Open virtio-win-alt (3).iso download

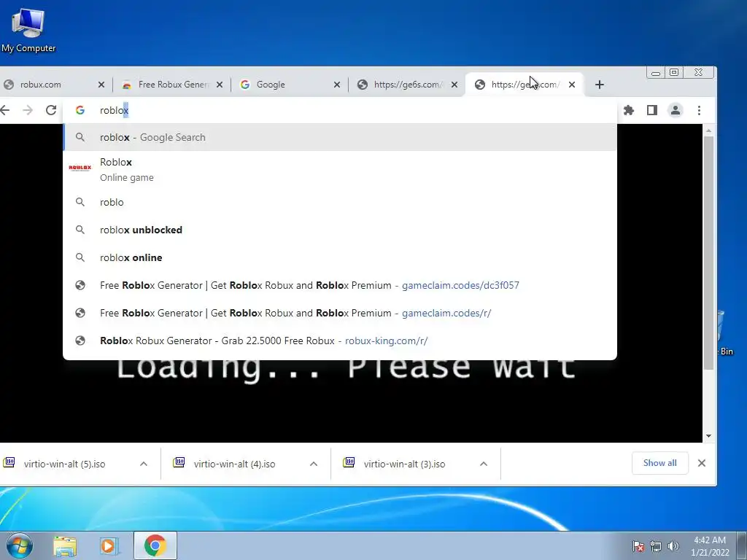pyautogui.click(x=404, y=464)
